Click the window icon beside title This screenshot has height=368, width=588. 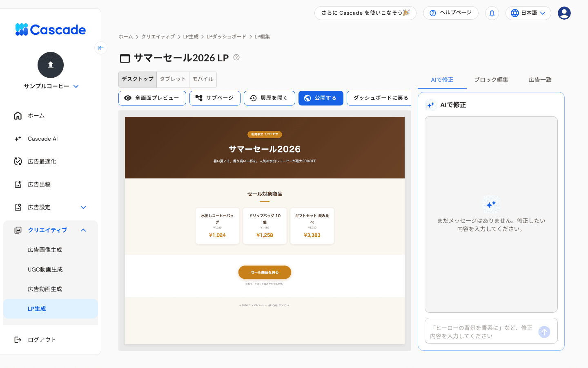[125, 58]
